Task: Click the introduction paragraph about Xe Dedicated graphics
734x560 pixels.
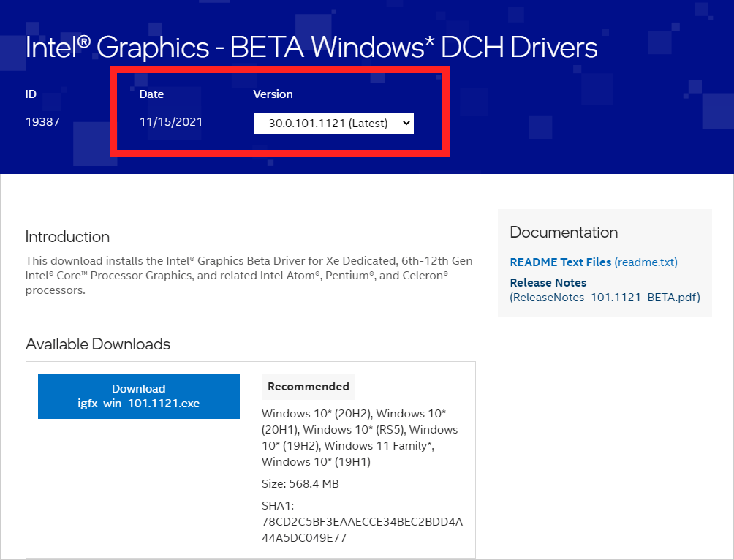Action: (x=249, y=276)
